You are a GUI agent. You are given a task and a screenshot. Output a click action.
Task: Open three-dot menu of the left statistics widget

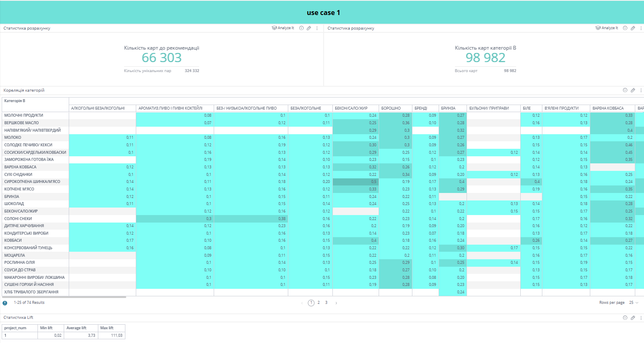click(x=317, y=28)
